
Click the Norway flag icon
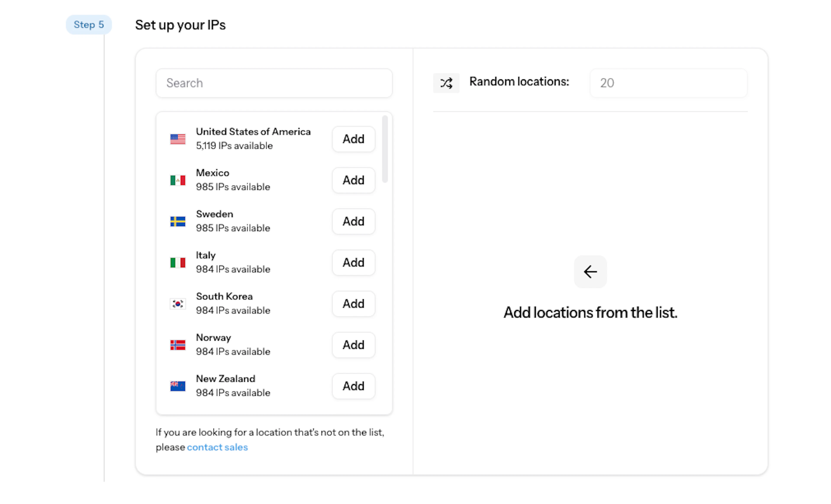(x=178, y=345)
